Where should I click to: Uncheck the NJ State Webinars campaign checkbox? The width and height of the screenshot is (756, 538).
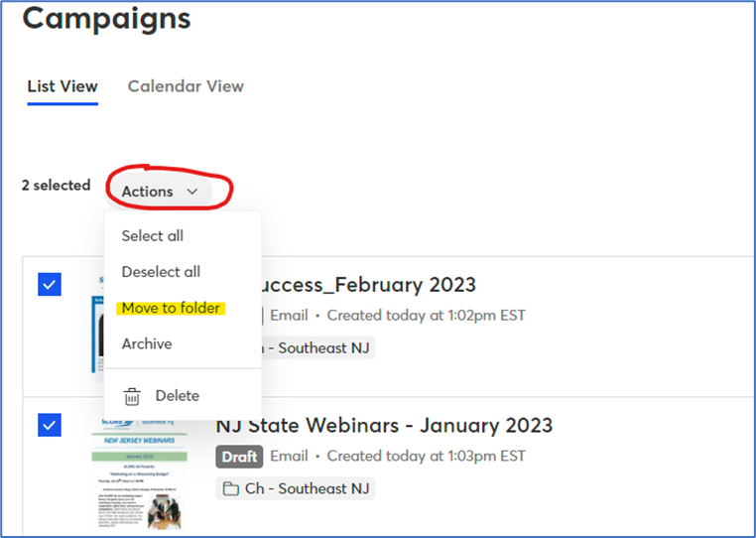click(x=50, y=425)
